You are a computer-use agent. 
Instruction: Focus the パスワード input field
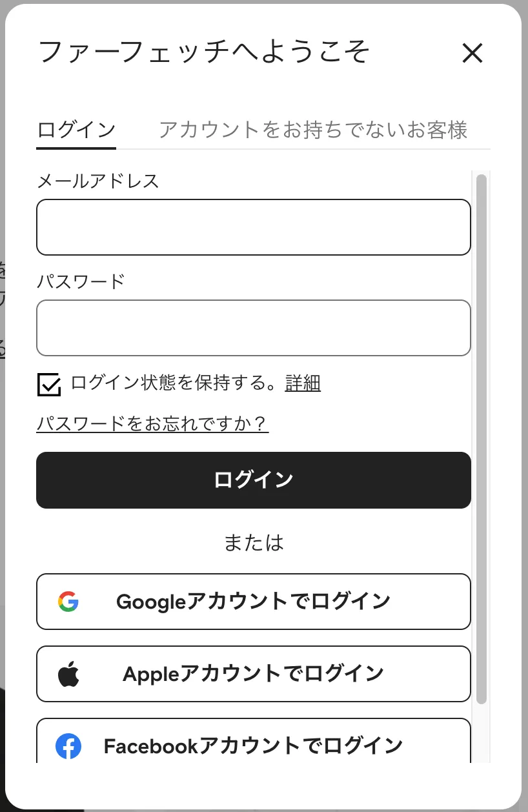pyautogui.click(x=254, y=328)
